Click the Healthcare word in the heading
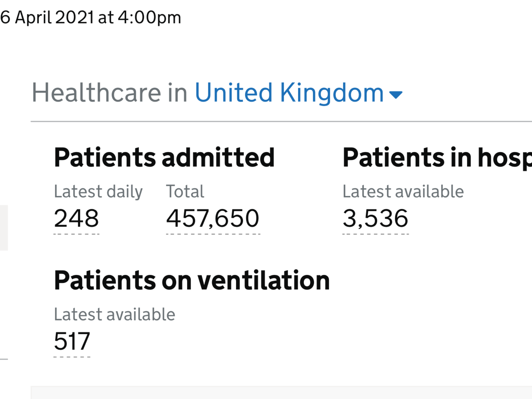532x399 pixels. click(x=96, y=92)
